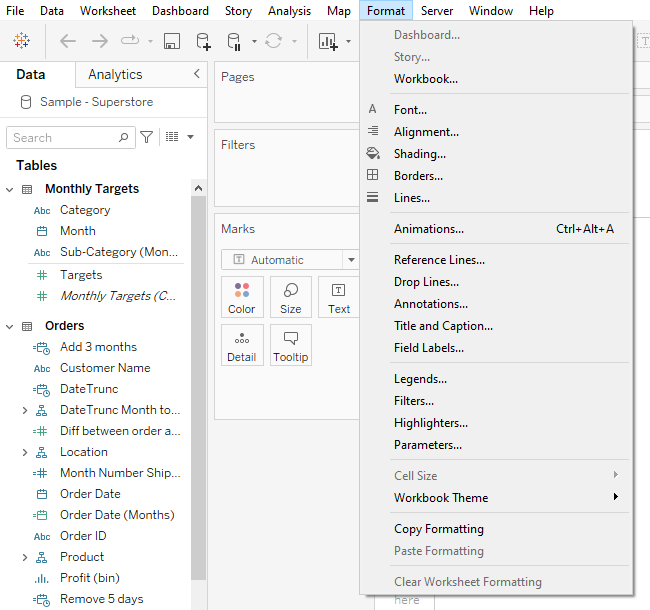Open data pane view options dropdown arrow

point(190,137)
